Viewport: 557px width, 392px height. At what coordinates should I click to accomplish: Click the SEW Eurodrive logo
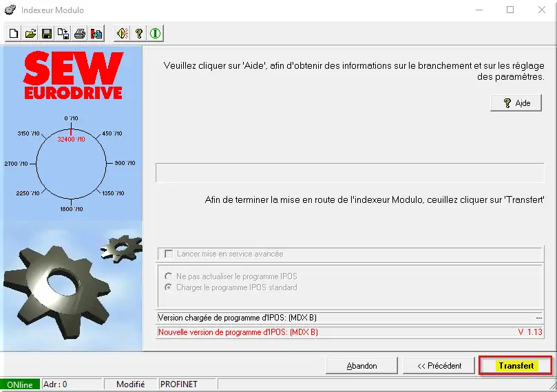[74, 76]
